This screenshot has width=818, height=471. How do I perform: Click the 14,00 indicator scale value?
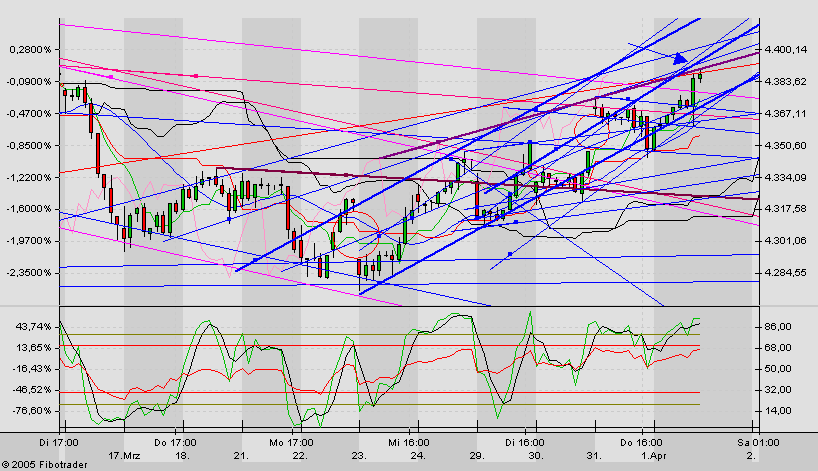click(778, 411)
